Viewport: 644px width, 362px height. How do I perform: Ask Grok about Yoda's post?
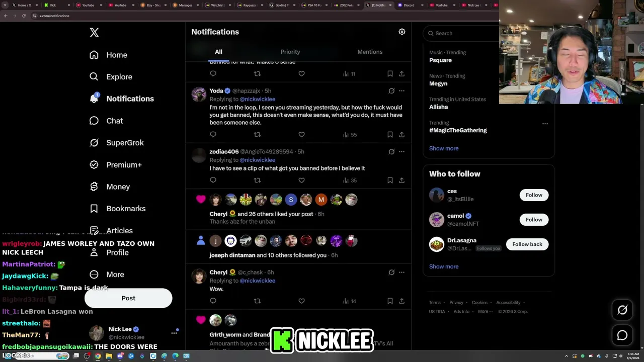(x=391, y=91)
